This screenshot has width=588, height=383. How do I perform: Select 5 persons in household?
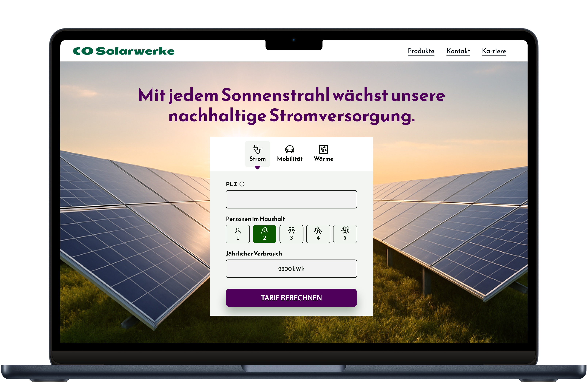pos(345,234)
